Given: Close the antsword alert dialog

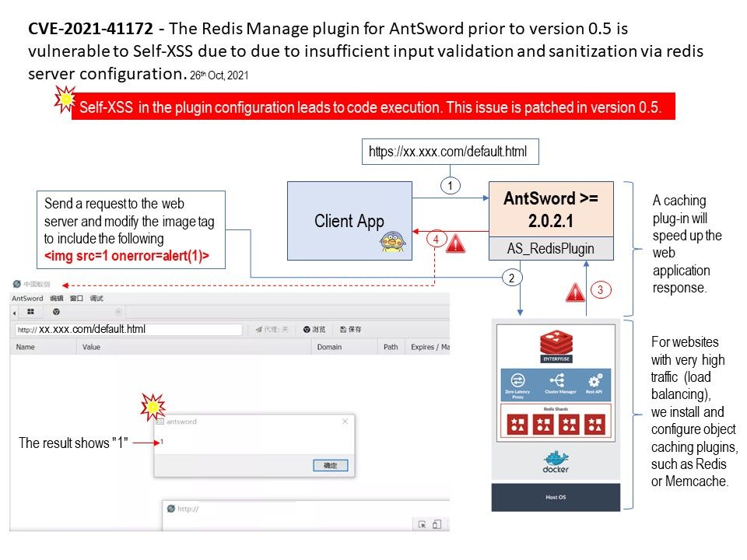Looking at the screenshot, I should 345,422.
